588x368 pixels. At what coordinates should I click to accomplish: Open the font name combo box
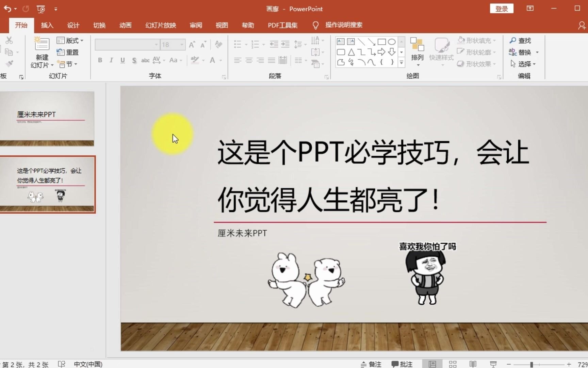point(127,45)
